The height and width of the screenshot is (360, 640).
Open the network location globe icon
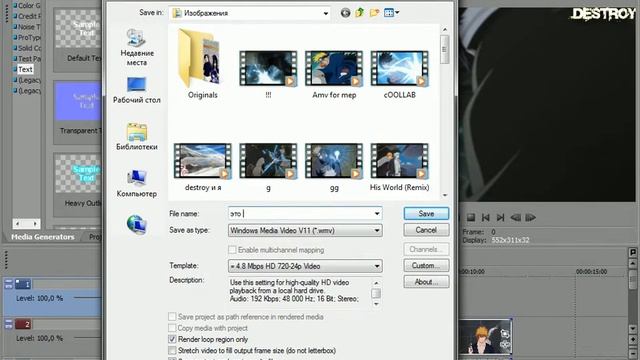pyautogui.click(x=137, y=224)
